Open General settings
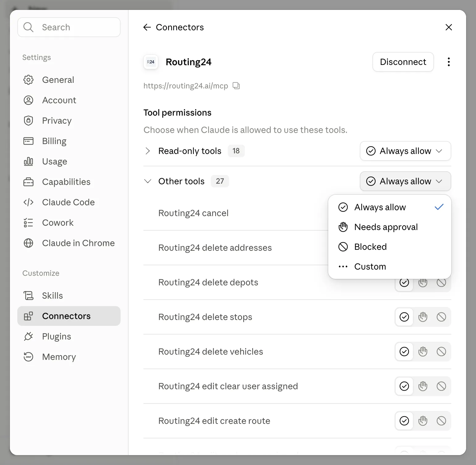 (69, 80)
